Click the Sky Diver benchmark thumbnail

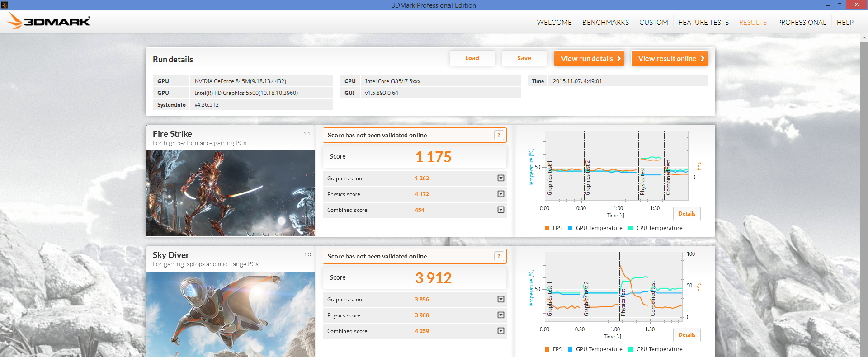231,314
